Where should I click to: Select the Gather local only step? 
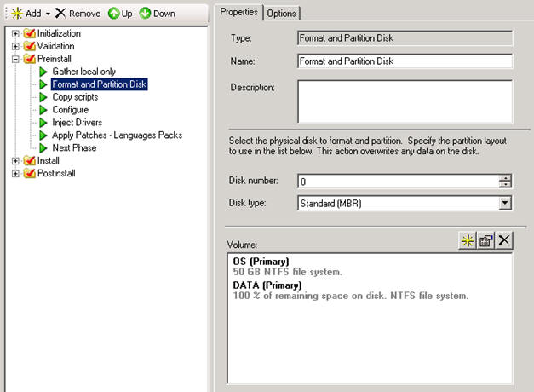(83, 72)
